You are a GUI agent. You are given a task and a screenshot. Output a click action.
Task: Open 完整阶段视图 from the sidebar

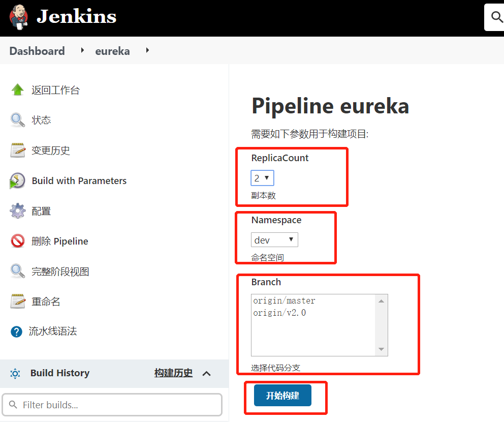pos(60,272)
